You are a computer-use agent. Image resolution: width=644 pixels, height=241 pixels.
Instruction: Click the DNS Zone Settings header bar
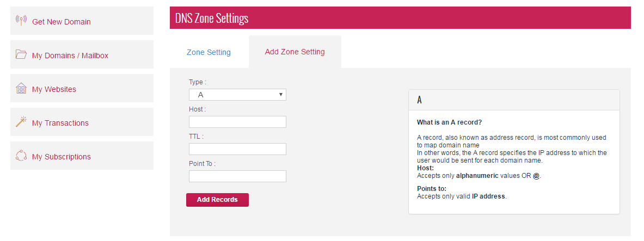400,18
